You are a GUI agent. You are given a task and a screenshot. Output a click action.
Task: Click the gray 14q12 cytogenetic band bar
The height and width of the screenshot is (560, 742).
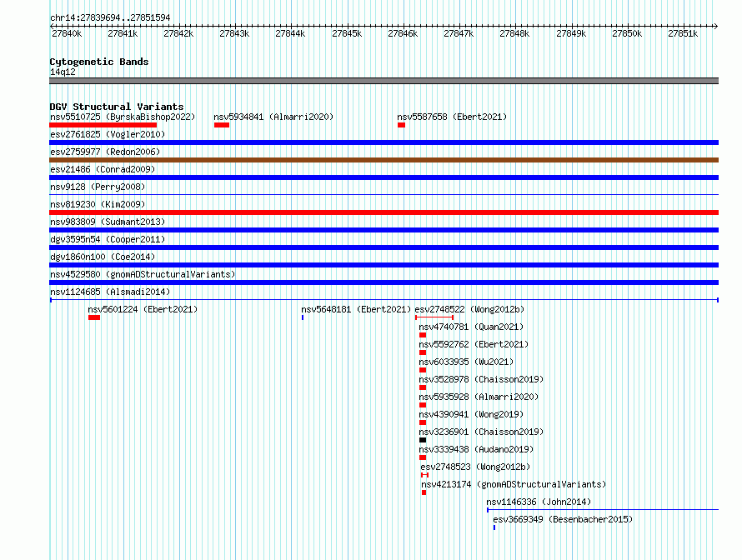coord(384,81)
